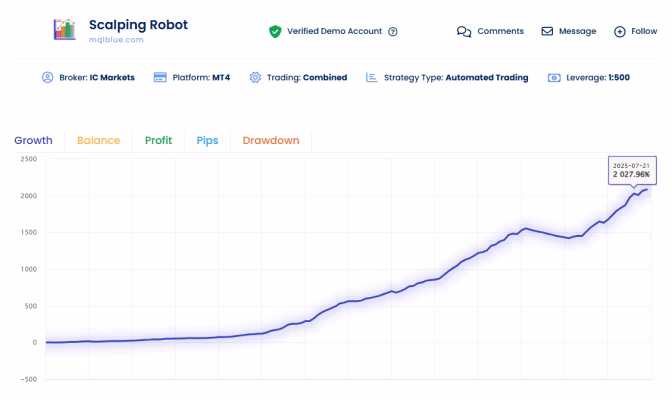The image size is (672, 400).
Task: Click the Scalping Robot title
Action: 138,25
